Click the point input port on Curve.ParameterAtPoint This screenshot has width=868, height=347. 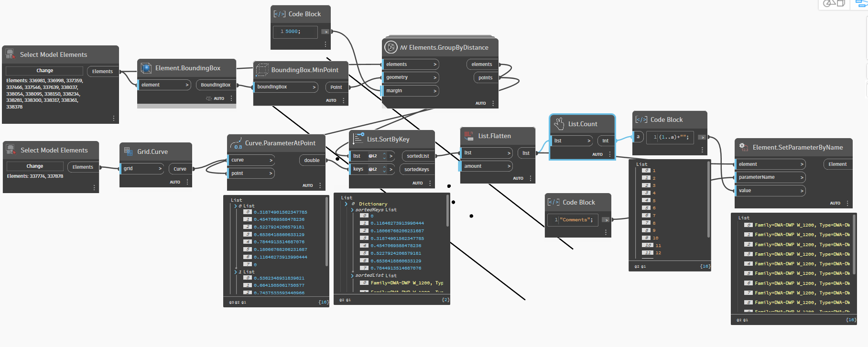[x=250, y=173]
